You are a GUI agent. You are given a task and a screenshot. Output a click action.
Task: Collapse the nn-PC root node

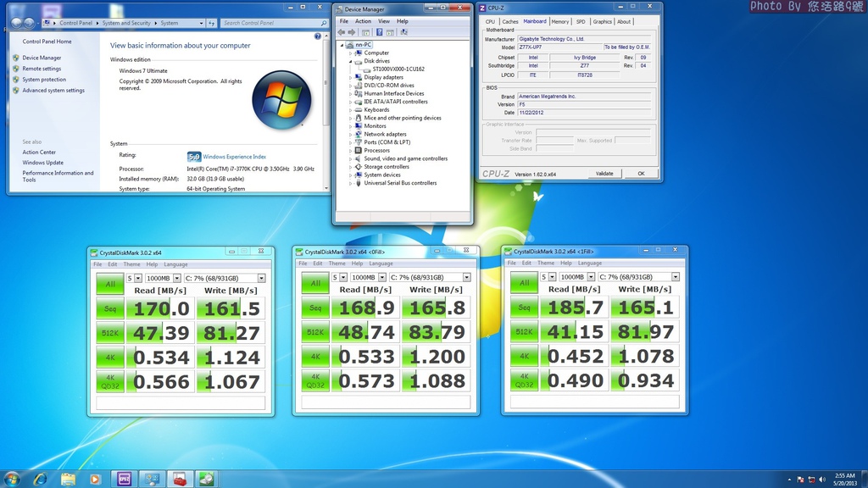(x=342, y=45)
